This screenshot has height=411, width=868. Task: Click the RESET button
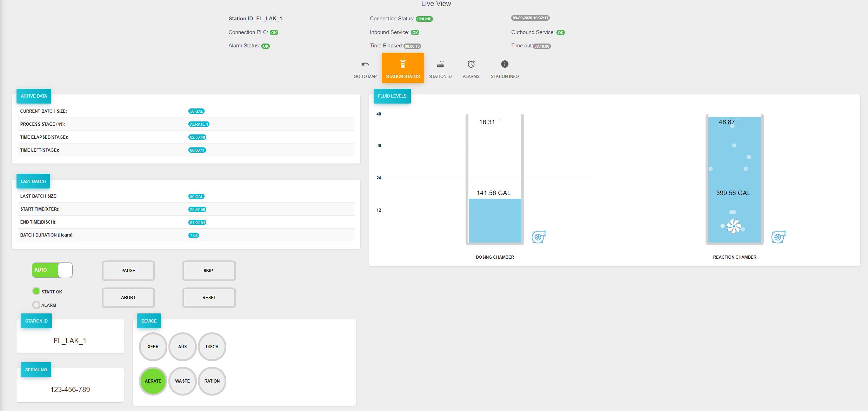[209, 298]
